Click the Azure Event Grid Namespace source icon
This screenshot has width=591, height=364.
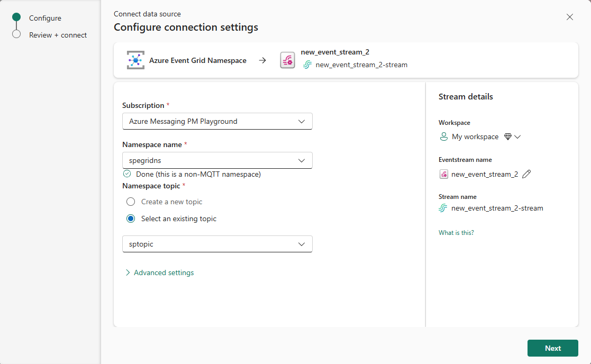[135, 60]
